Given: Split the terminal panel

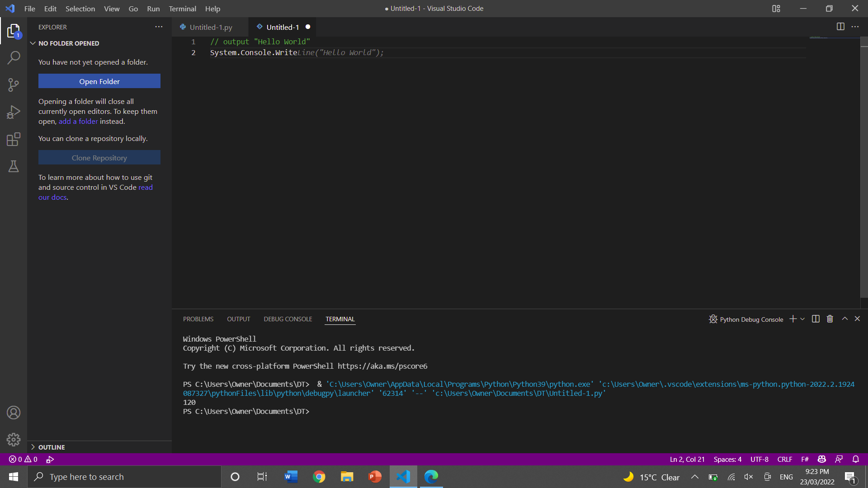Looking at the screenshot, I should (x=816, y=319).
